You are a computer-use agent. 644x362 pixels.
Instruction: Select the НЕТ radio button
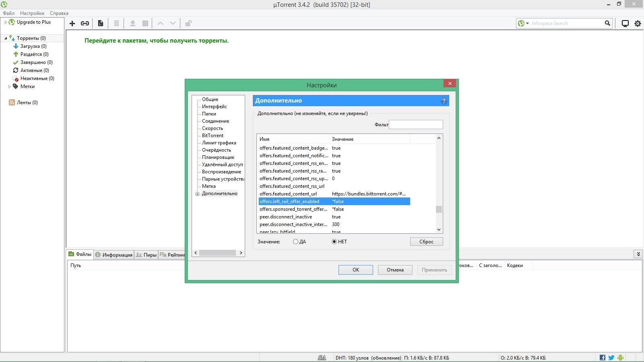point(334,242)
